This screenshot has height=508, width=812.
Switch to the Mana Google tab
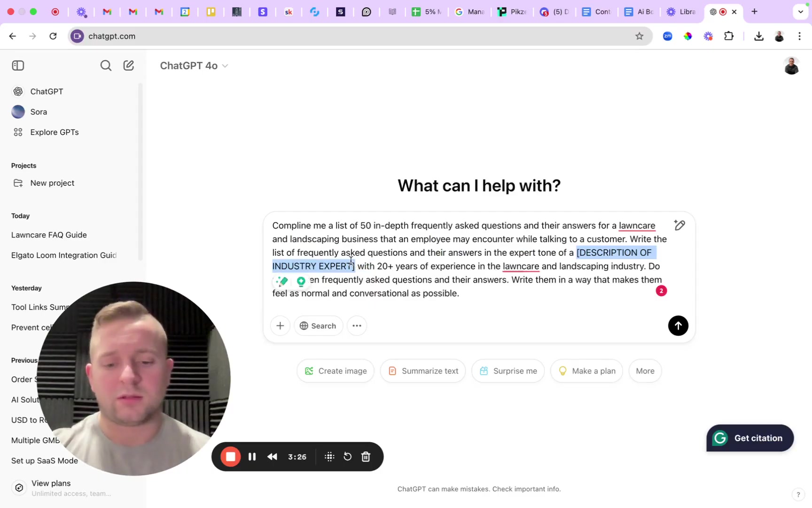469,12
